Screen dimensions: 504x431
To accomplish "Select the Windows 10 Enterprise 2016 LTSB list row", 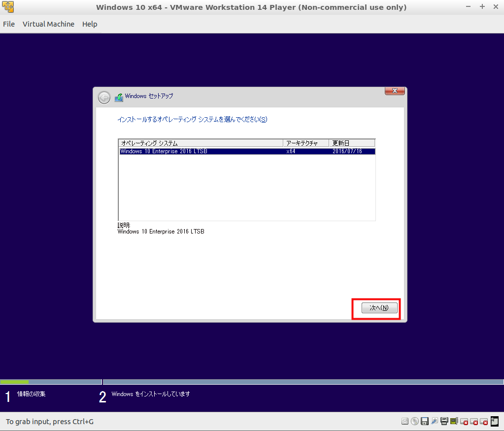I will [x=247, y=151].
